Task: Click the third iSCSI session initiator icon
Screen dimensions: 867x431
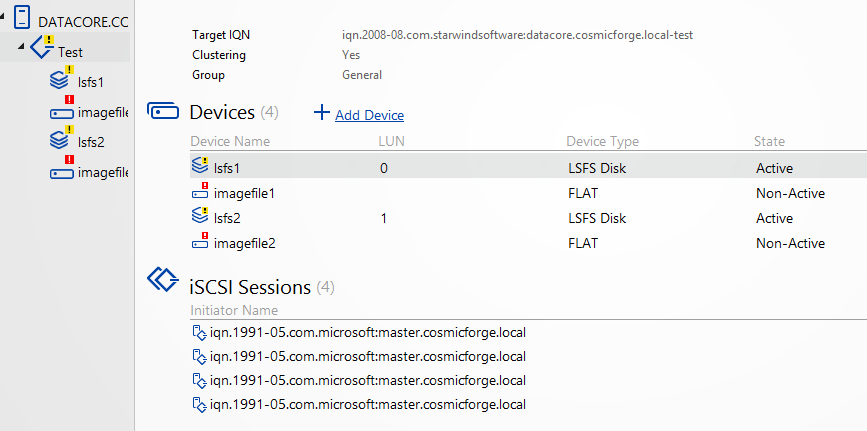Action: coord(199,380)
